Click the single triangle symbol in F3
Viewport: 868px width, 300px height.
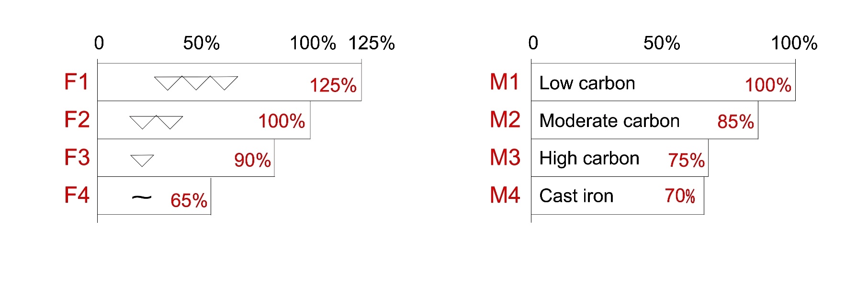(142, 161)
